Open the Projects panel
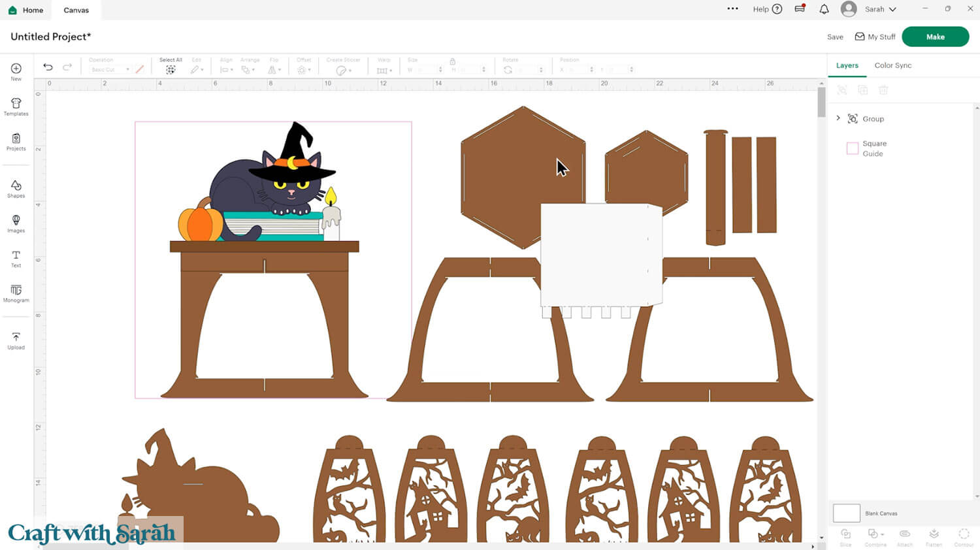 16,140
